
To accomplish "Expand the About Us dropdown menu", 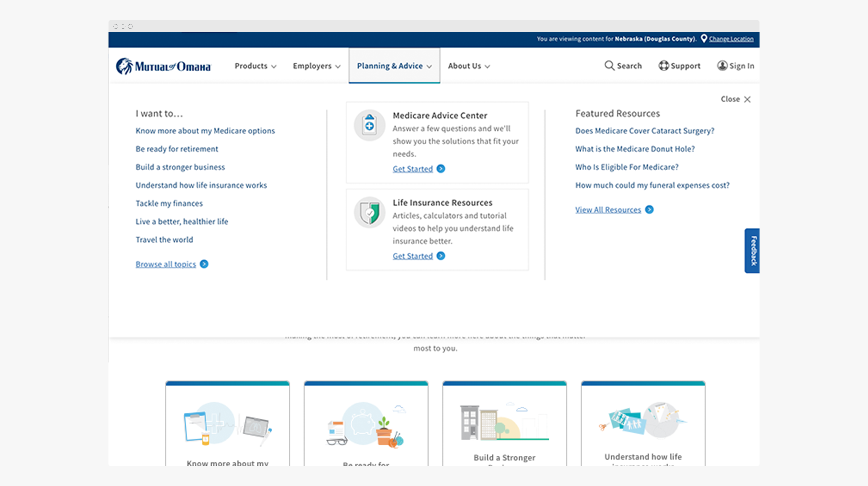I will (x=468, y=66).
